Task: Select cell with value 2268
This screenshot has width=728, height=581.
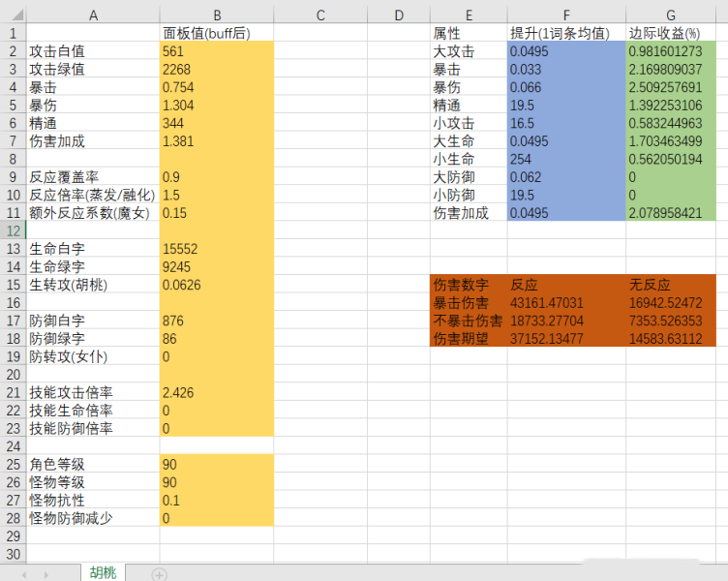Action: tap(217, 69)
